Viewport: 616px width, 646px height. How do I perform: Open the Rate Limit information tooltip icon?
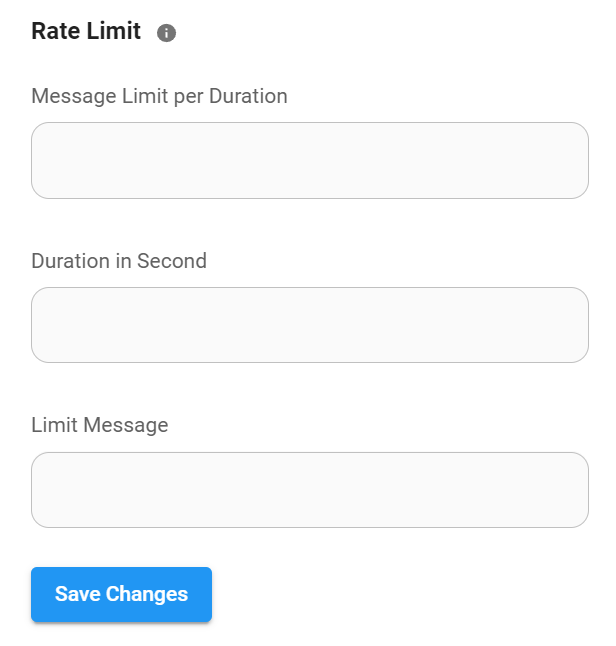[x=167, y=33]
